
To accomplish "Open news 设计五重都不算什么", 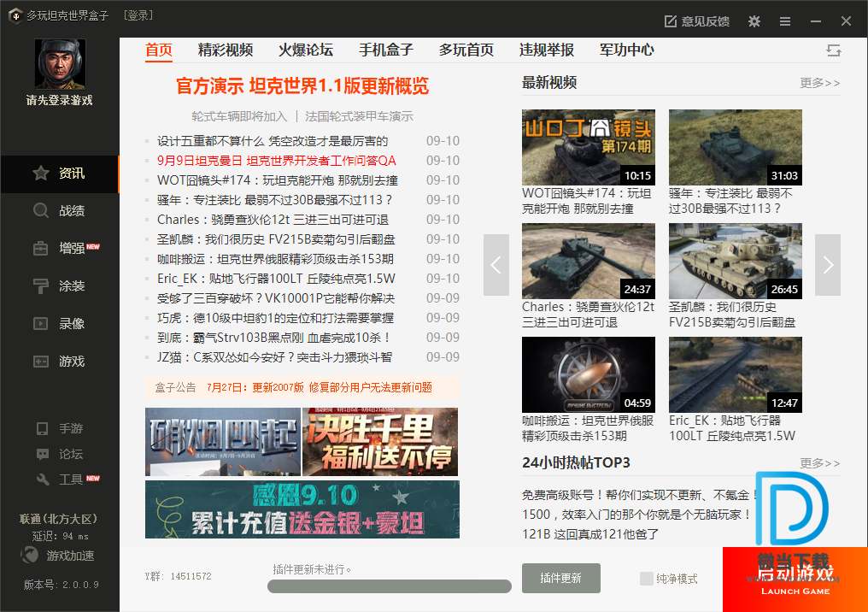I will click(x=273, y=141).
